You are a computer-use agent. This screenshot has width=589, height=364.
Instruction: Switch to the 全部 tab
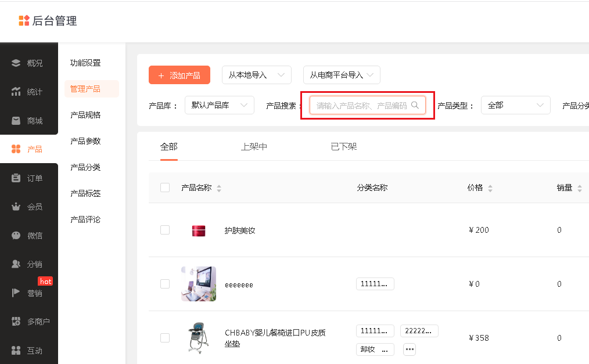(168, 147)
